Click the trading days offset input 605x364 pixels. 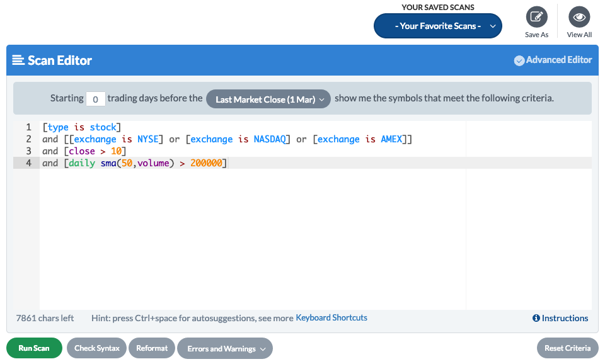pos(95,99)
